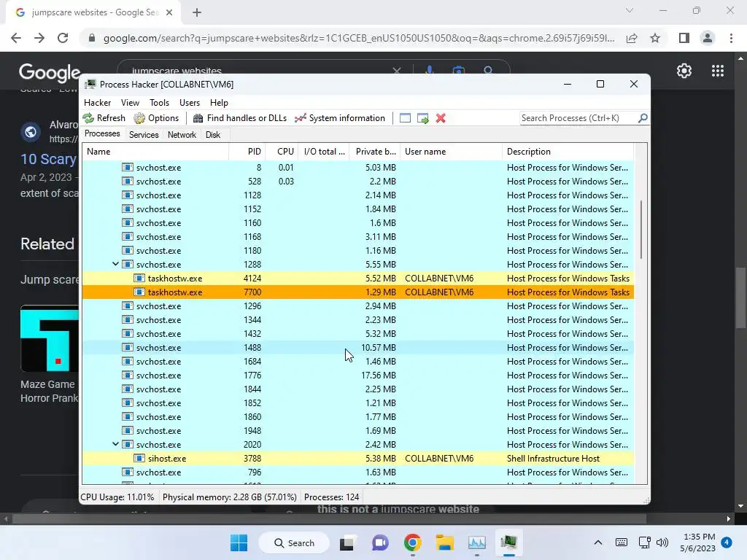The height and width of the screenshot is (560, 747).
Task: Click the share page icon in Chrome address bar
Action: tap(632, 38)
